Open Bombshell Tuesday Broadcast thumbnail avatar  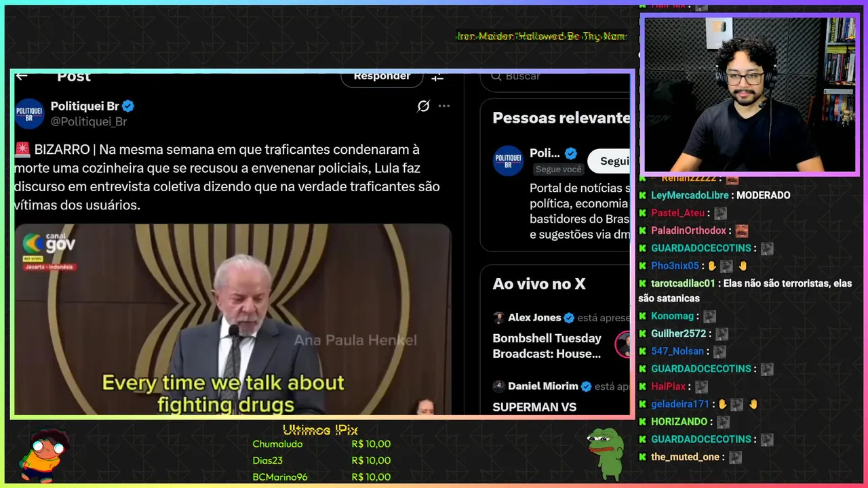[x=623, y=345]
